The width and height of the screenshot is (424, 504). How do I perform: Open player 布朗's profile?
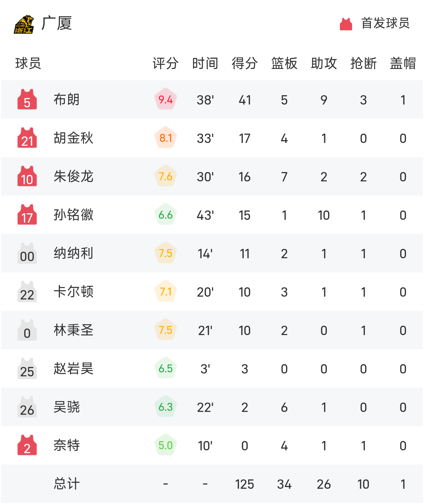(67, 99)
